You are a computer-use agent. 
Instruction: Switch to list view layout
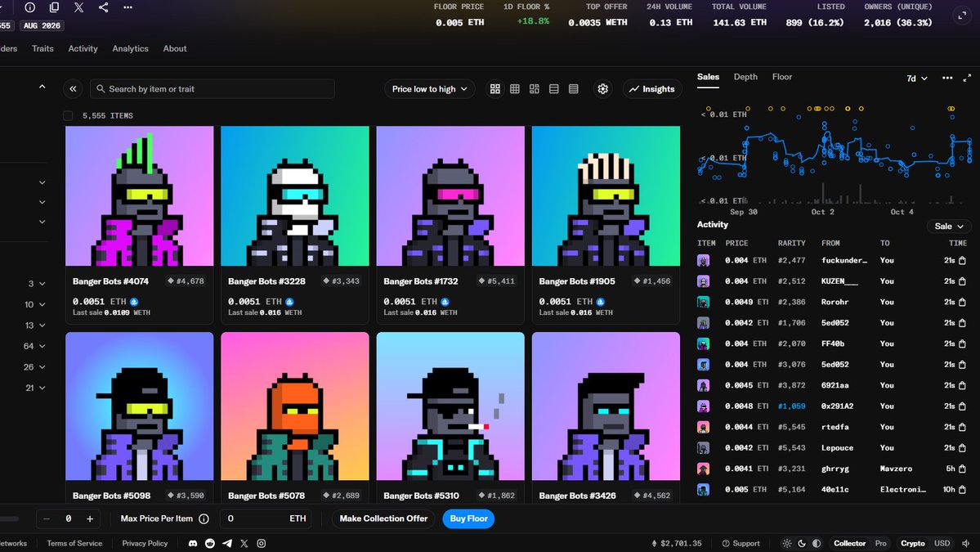click(553, 89)
